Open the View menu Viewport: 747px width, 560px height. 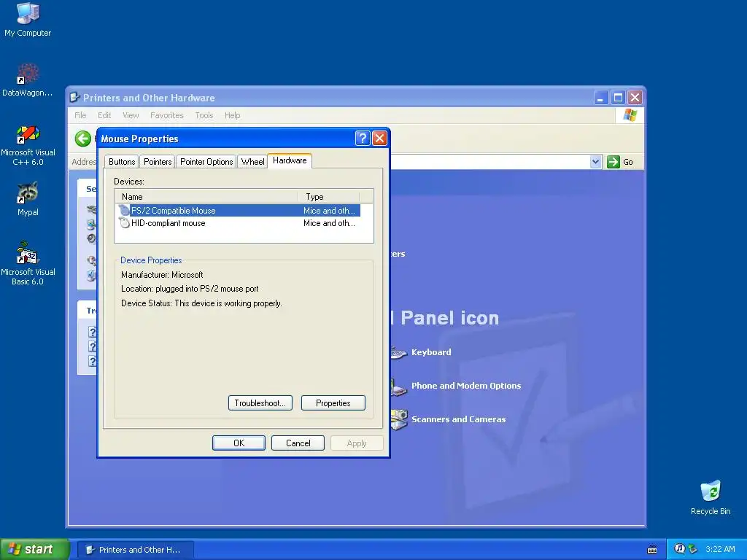pyautogui.click(x=131, y=115)
